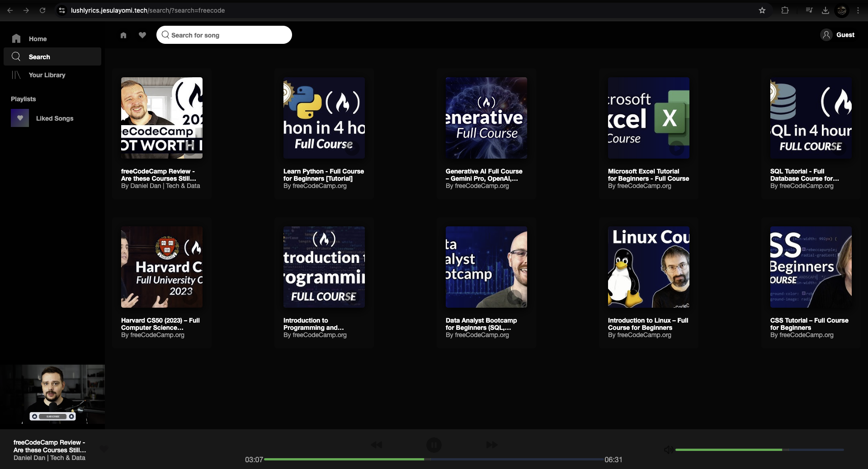Adjust the volume slider
The width and height of the screenshot is (868, 469).
[x=759, y=450]
